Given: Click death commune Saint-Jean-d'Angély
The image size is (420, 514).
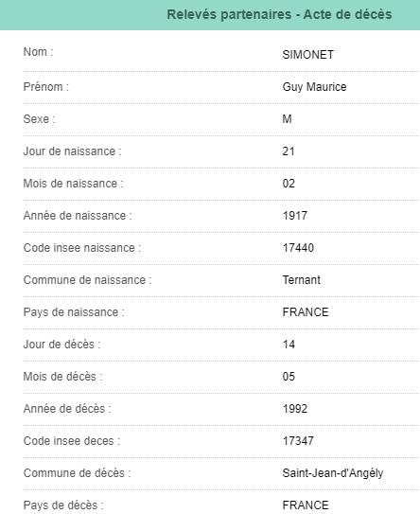Looking at the screenshot, I should click(333, 473).
